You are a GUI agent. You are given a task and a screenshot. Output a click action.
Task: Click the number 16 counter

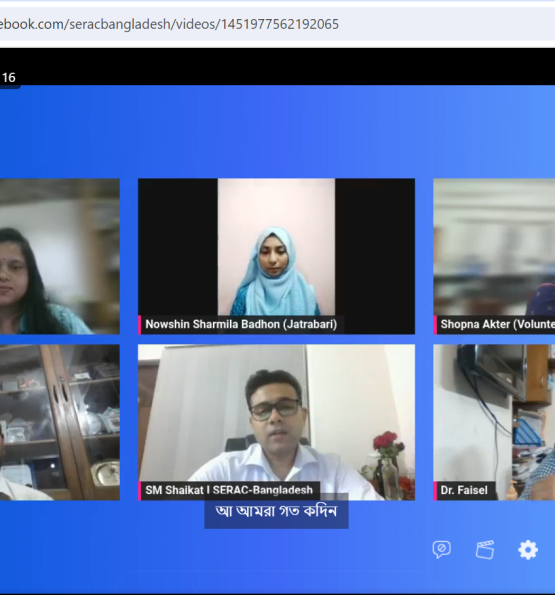(8, 78)
